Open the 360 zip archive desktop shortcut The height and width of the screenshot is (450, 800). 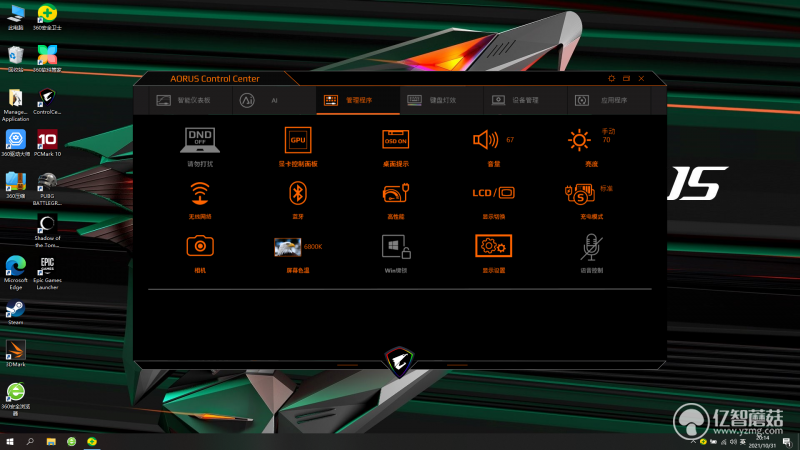point(16,186)
